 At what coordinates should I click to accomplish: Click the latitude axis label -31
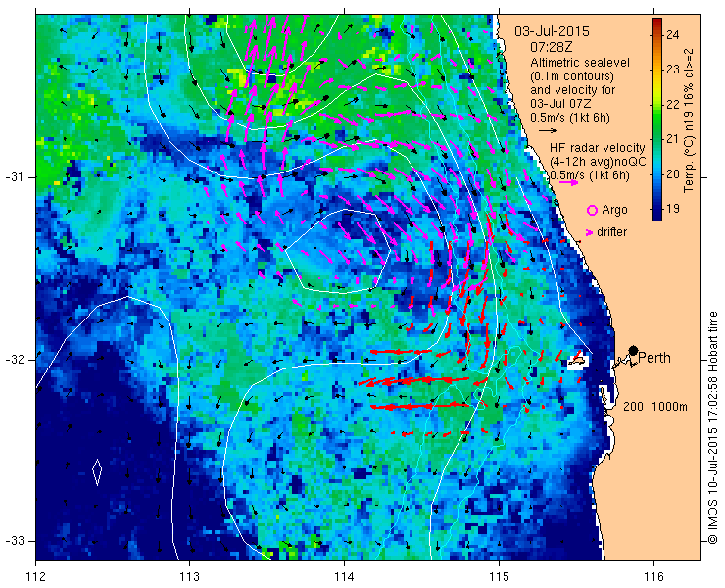(14, 177)
